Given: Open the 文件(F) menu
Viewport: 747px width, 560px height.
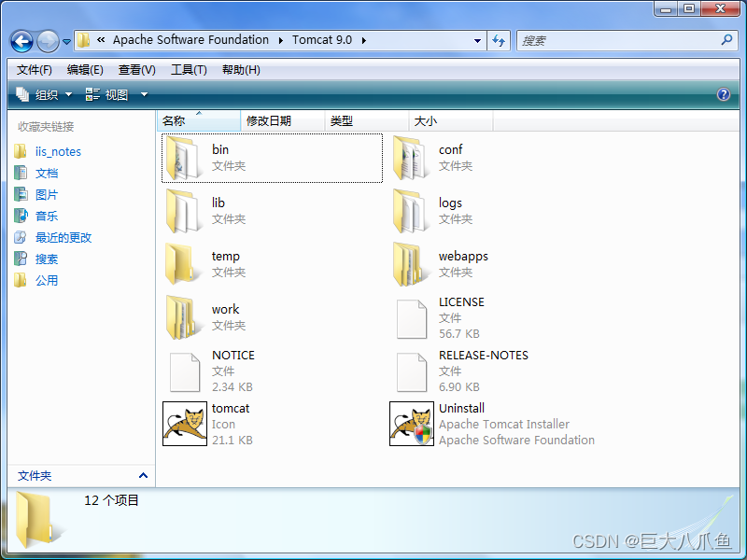Looking at the screenshot, I should pos(35,70).
